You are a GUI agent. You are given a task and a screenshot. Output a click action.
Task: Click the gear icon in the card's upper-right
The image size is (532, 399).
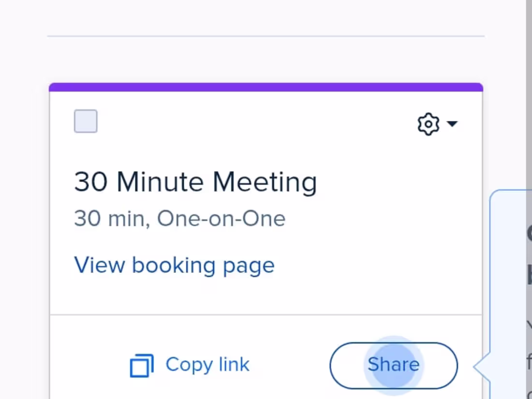[x=428, y=124]
